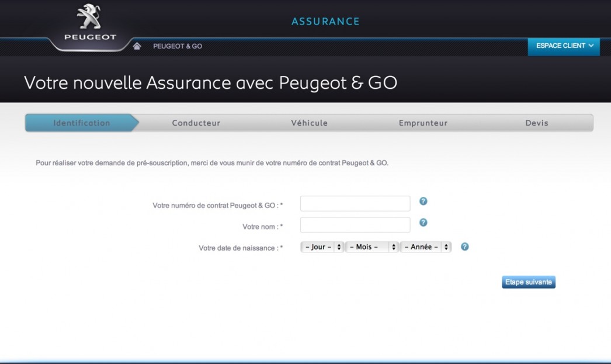The image size is (611, 364).
Task: Click the 'Votre nouvelle Assurance avec Peugeot & GO' heading
Action: 210,82
